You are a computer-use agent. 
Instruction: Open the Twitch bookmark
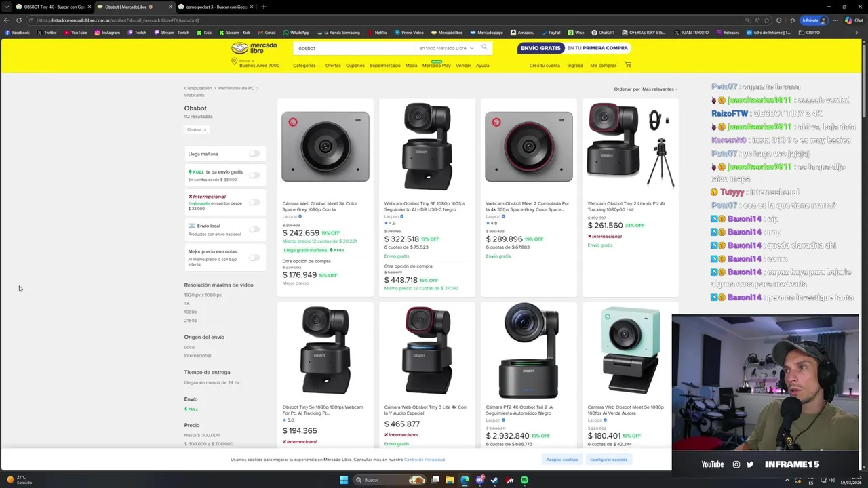coord(136,33)
